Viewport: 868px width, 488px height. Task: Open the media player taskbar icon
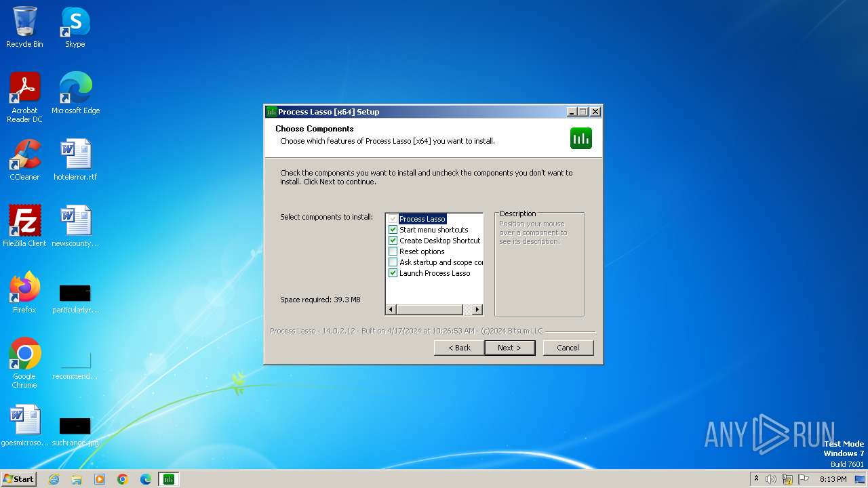pyautogui.click(x=100, y=479)
